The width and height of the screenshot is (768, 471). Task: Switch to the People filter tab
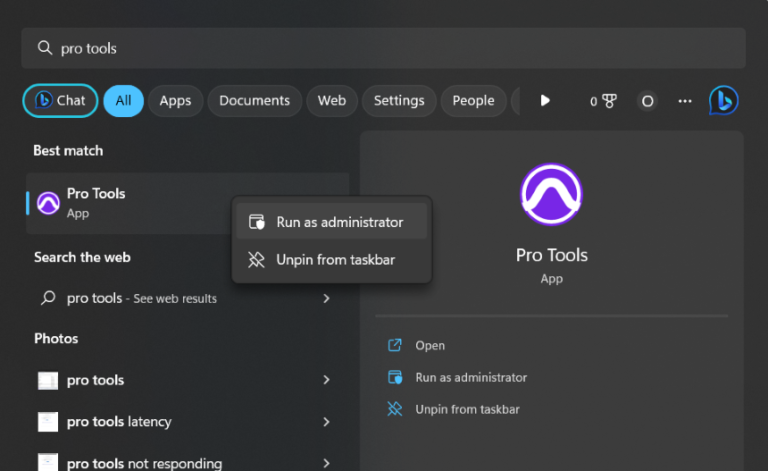[474, 100]
